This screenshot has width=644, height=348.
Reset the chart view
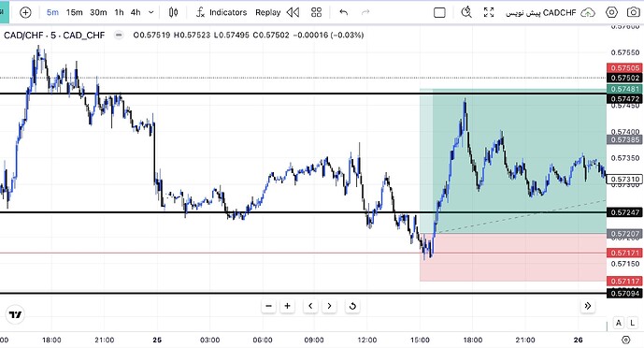point(352,306)
